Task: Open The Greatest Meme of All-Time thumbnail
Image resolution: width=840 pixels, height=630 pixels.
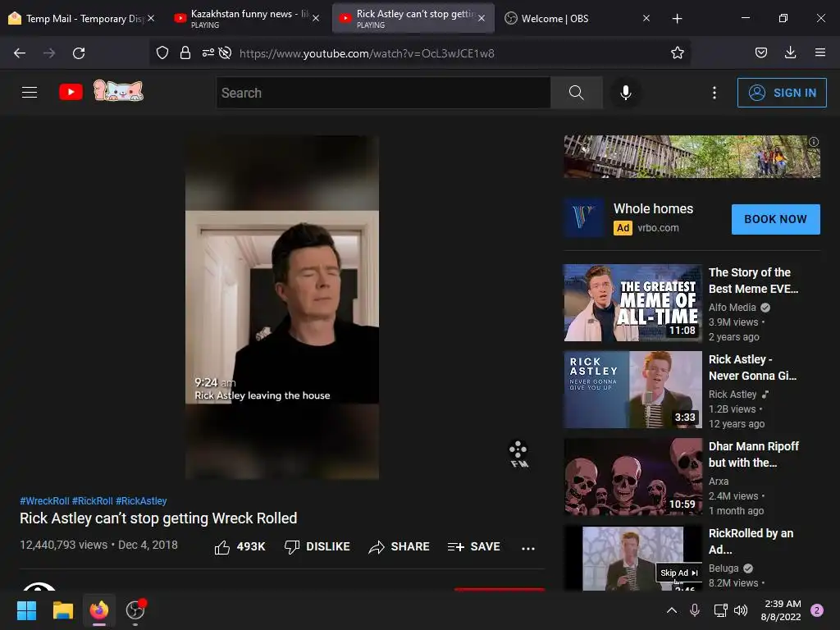Action: [632, 303]
